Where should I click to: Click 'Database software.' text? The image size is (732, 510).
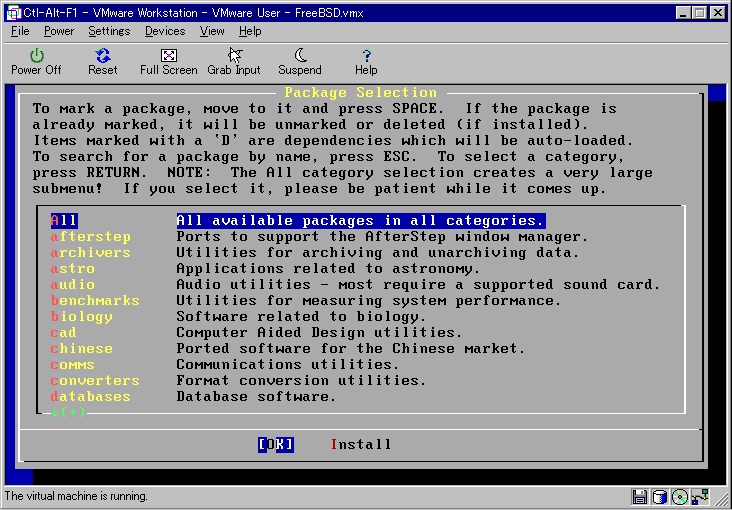coord(256,397)
